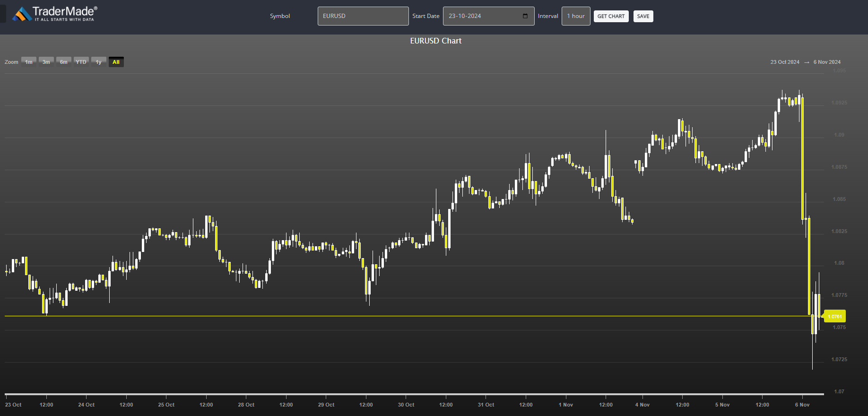Click the 1 Nov time axis label
The image size is (868, 416).
(566, 405)
